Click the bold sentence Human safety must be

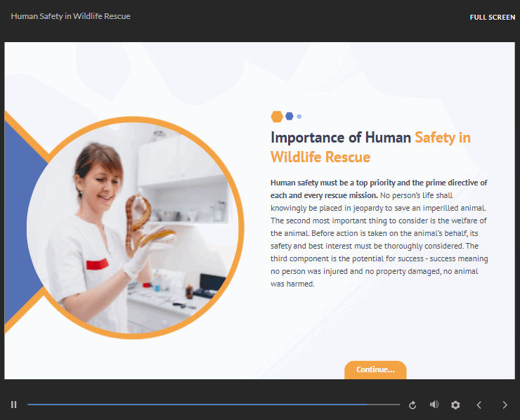[378, 189]
